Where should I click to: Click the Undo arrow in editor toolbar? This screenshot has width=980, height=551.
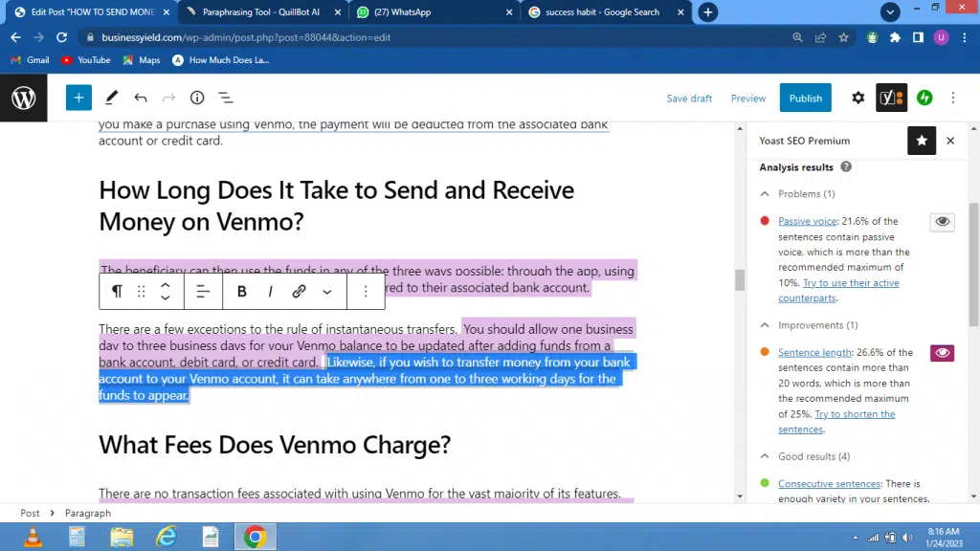click(x=141, y=98)
